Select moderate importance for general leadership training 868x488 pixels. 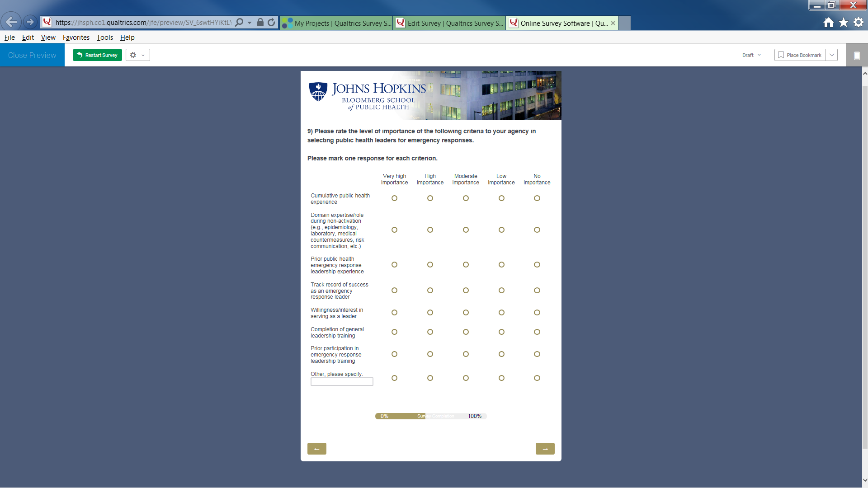pos(466,332)
